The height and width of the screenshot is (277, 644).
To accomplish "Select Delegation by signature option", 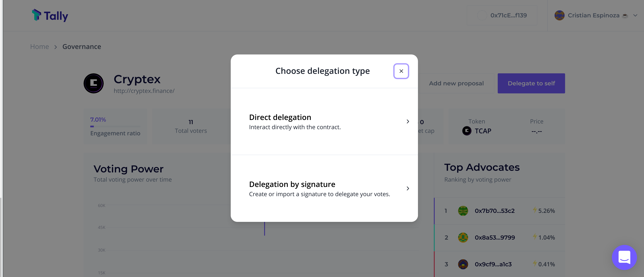I will tap(324, 189).
